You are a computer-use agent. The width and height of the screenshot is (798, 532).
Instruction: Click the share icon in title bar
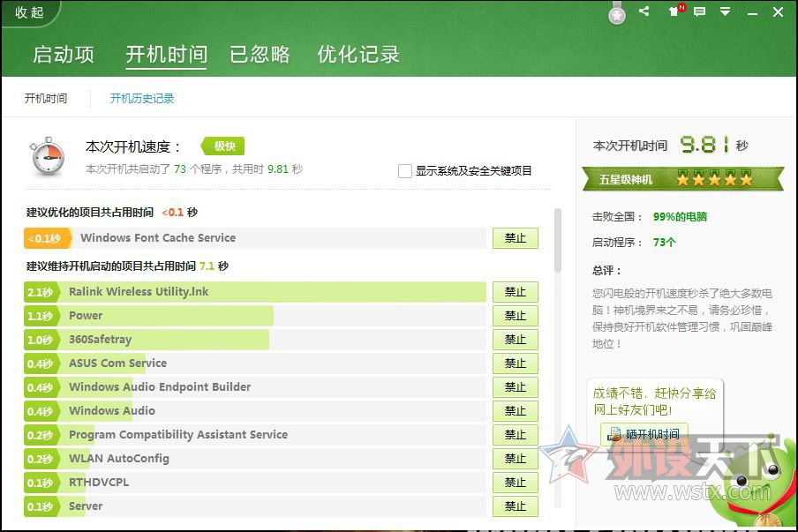pyautogui.click(x=644, y=11)
